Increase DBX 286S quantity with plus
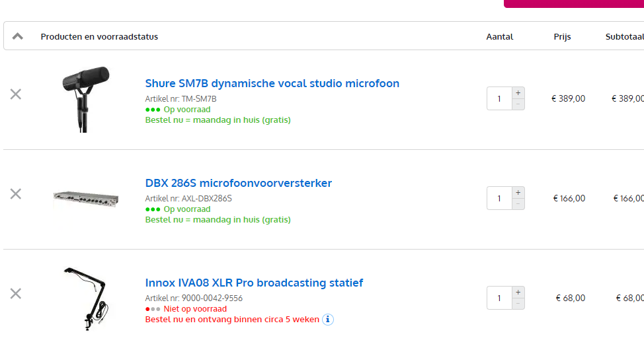This screenshot has width=644, height=346. point(518,193)
